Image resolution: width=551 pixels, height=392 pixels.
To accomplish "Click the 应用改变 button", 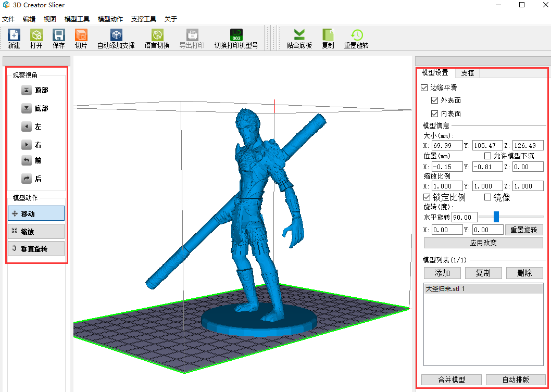I will click(483, 243).
